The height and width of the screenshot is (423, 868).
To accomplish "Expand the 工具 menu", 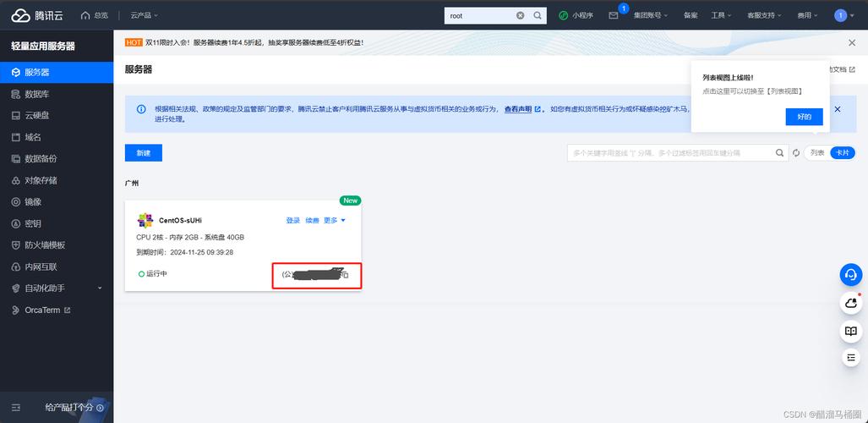I will point(721,15).
